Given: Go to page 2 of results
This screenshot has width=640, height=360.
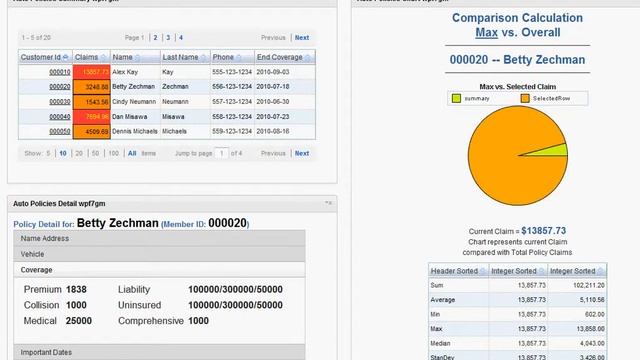Looking at the screenshot, I should click(155, 38).
